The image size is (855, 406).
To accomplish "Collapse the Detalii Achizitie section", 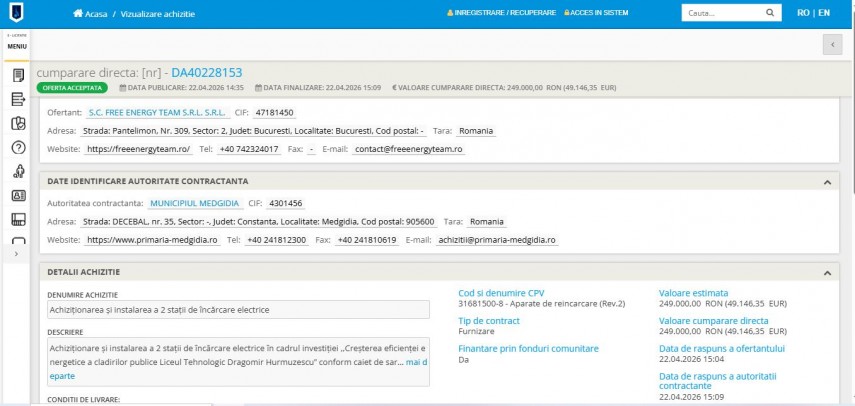I will click(x=826, y=272).
